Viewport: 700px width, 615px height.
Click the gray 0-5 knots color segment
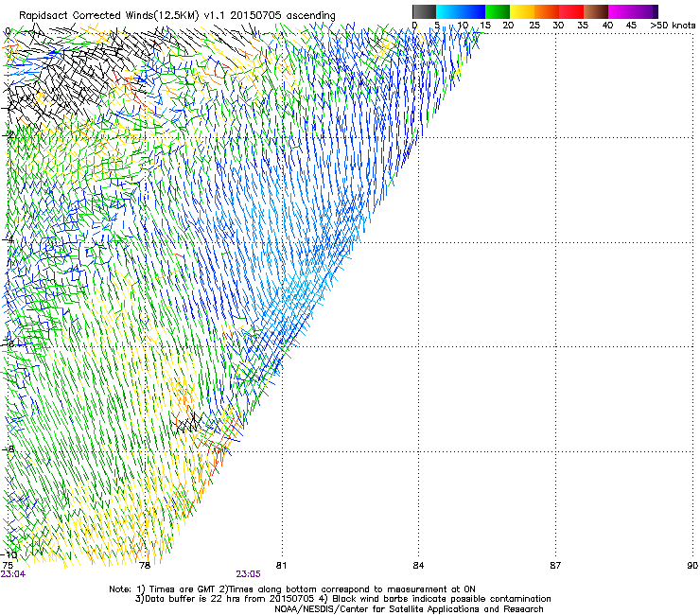424,11
